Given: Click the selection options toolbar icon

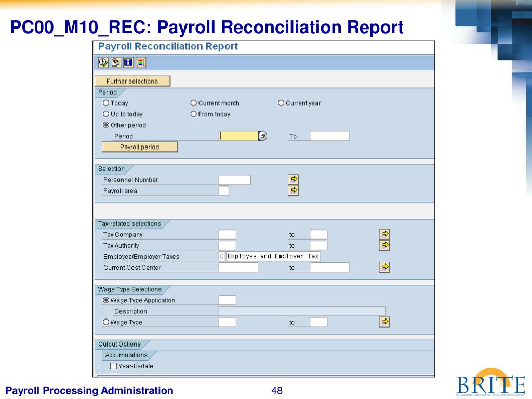Looking at the screenshot, I should click(140, 62).
